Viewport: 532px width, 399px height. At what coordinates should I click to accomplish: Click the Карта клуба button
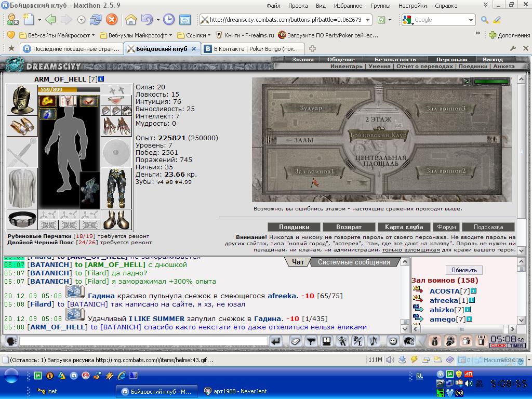(x=404, y=227)
